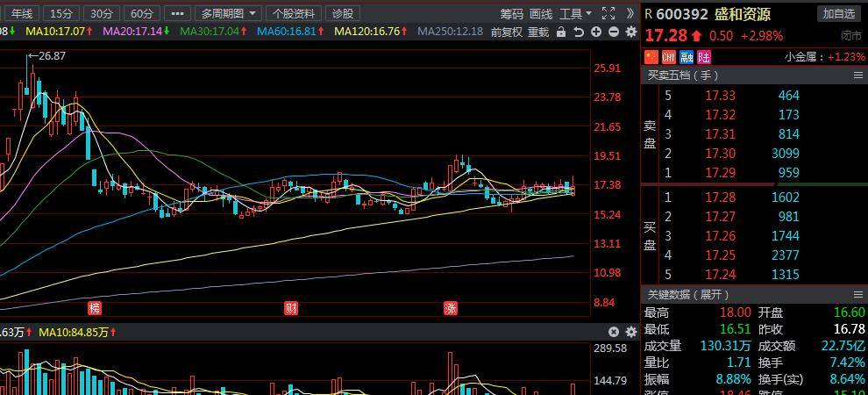Viewport: 868px width, 395px height.
Task: Click the CNY currency badge
Action: (668, 56)
